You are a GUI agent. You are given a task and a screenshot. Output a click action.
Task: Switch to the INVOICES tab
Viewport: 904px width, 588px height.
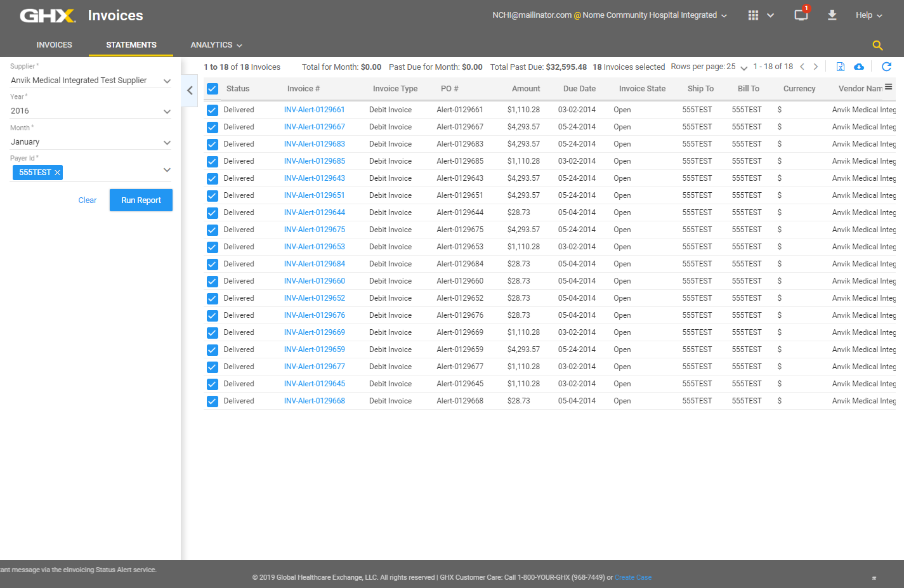point(54,45)
